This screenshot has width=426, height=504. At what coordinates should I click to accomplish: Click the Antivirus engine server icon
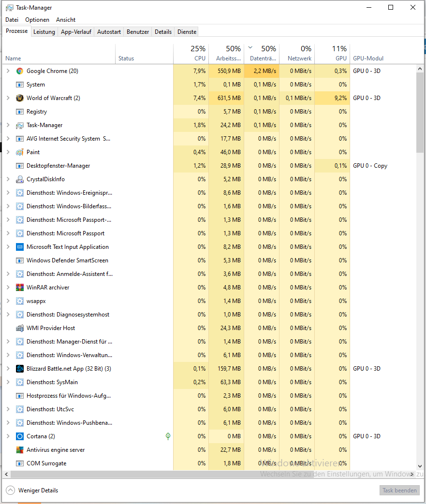coord(20,450)
